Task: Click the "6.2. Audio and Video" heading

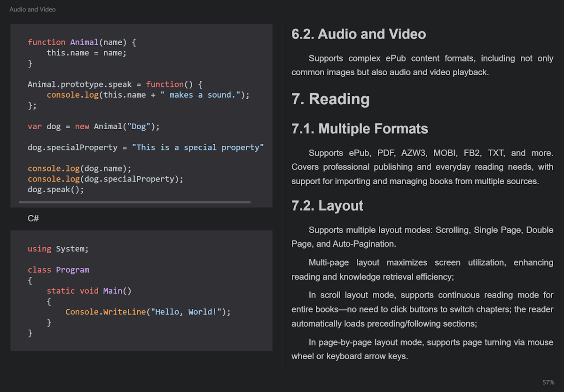Action: point(359,34)
